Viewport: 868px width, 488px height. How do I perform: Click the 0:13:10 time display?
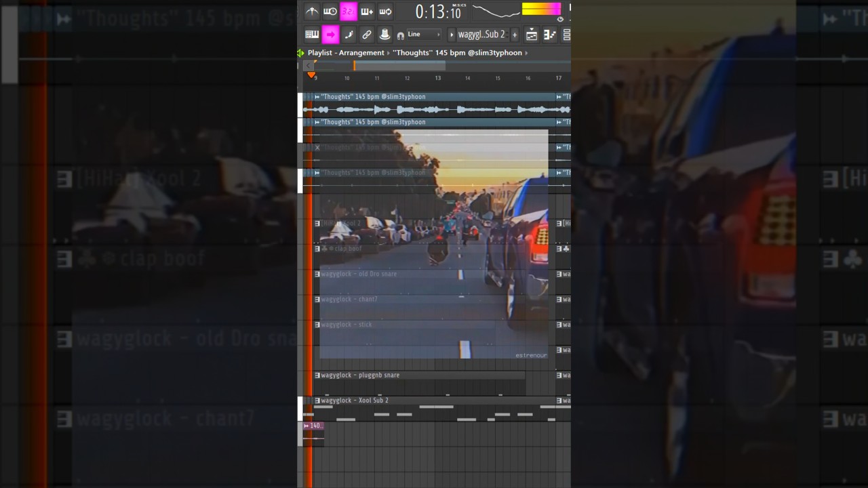point(438,12)
